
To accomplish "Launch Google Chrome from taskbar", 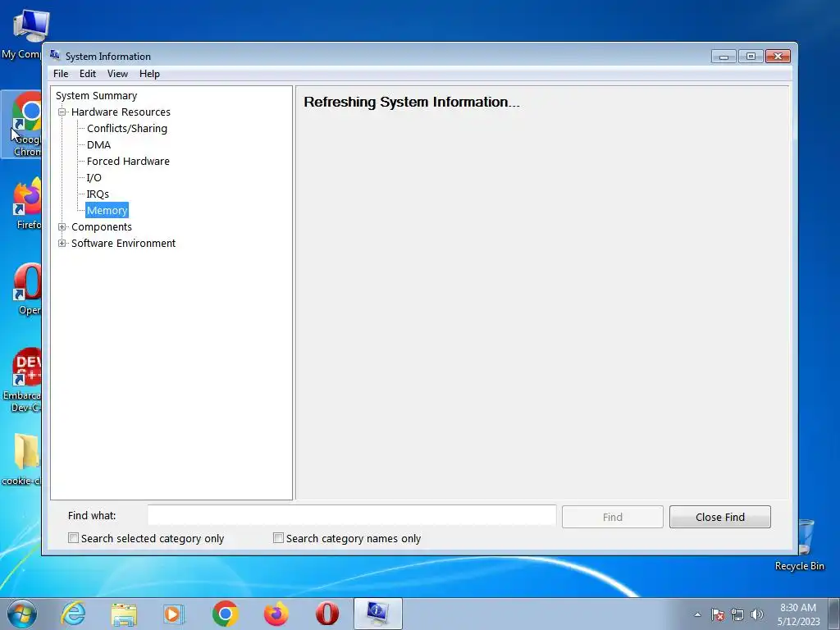I will click(x=225, y=614).
